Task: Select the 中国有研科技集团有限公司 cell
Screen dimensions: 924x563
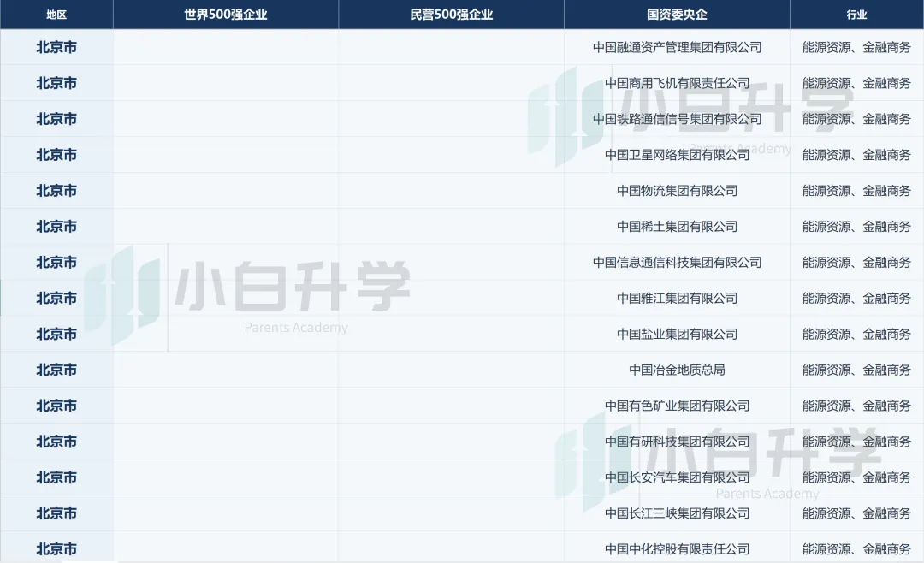Action: (677, 442)
